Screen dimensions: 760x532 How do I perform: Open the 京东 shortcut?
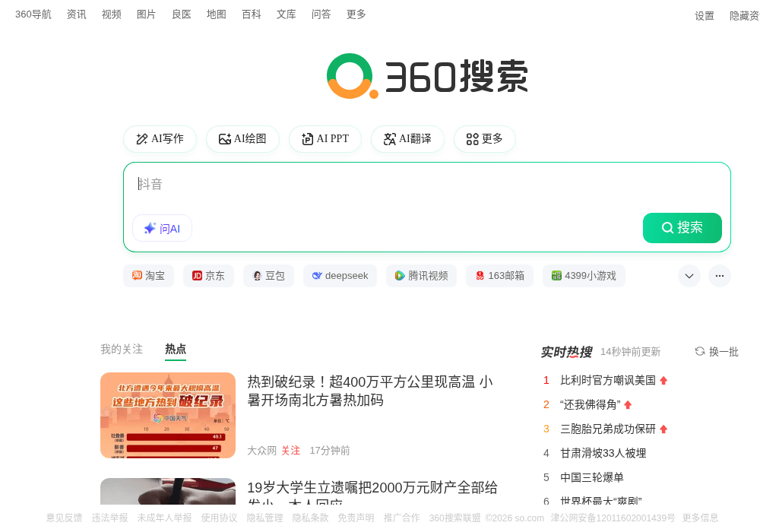pyautogui.click(x=208, y=276)
